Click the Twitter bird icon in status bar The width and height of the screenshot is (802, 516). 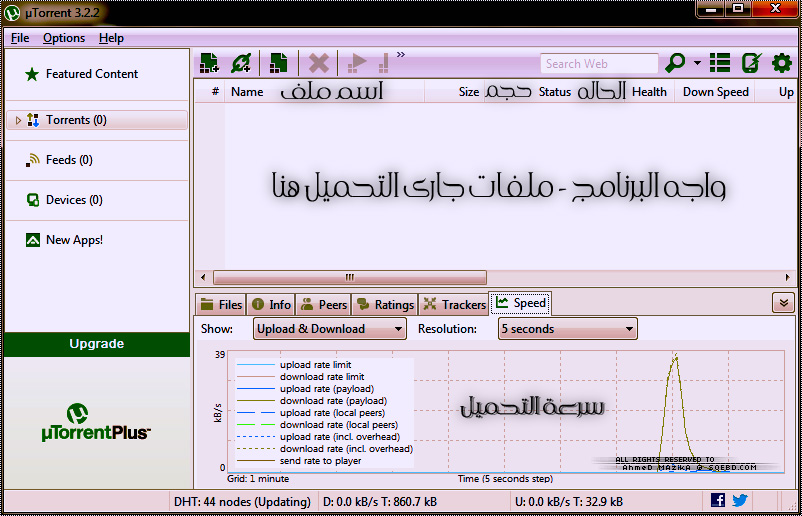click(740, 500)
